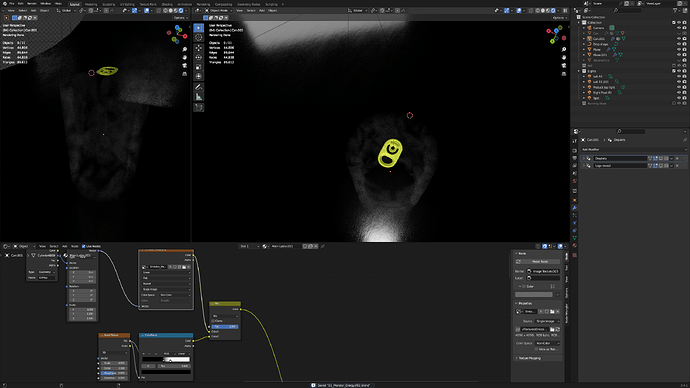Click pin icon in Properties breadcrumb
Screen dimensions: 690x388
click(685, 140)
